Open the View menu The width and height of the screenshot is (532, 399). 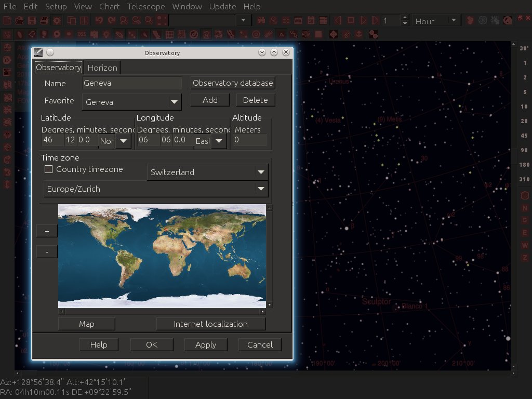83,6
